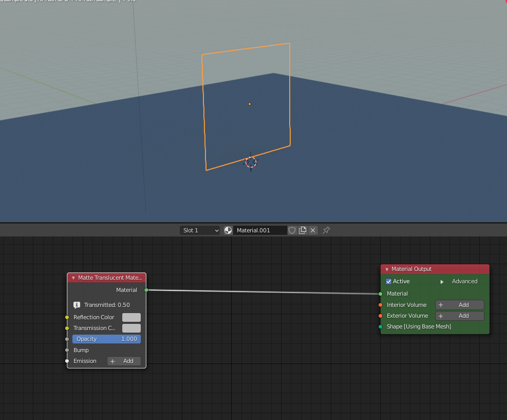Image resolution: width=507 pixels, height=420 pixels.
Task: Click the Exterior Volume socket
Action: [x=381, y=316]
